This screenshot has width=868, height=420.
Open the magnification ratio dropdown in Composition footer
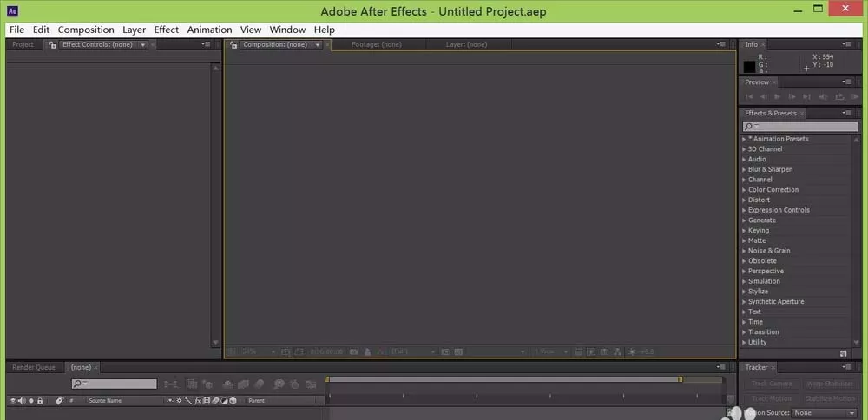click(x=259, y=351)
